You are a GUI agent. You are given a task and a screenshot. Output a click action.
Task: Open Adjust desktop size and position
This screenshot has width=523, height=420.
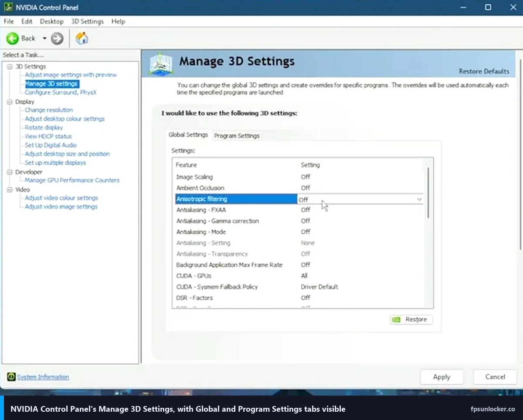(67, 154)
